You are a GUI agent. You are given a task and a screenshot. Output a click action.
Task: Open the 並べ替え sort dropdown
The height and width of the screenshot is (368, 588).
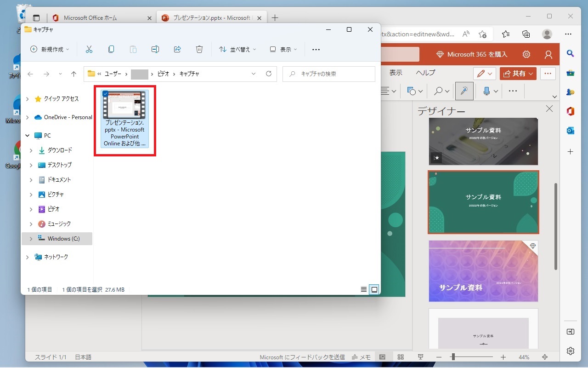238,49
